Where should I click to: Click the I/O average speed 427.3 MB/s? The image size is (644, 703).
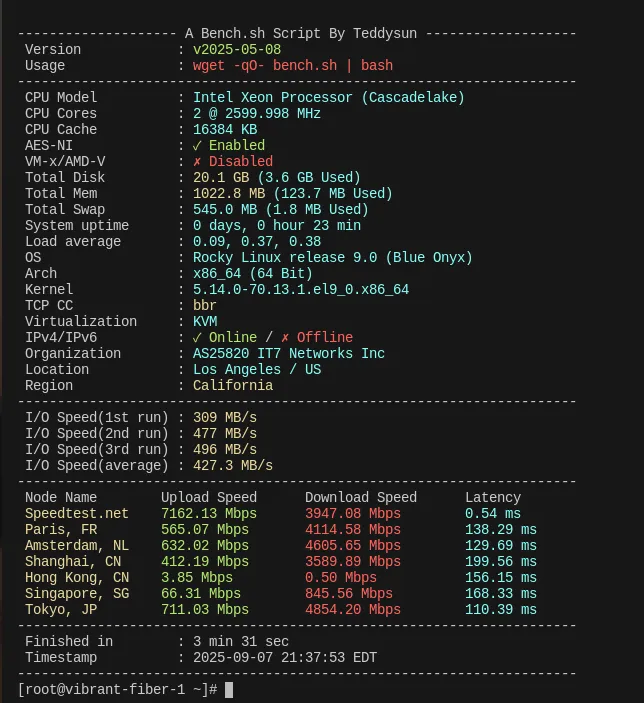tap(232, 465)
